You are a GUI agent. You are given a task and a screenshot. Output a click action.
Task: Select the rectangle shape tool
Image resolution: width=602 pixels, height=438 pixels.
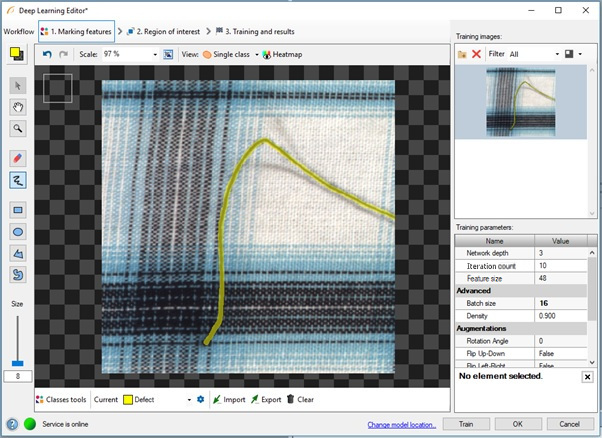pyautogui.click(x=18, y=210)
